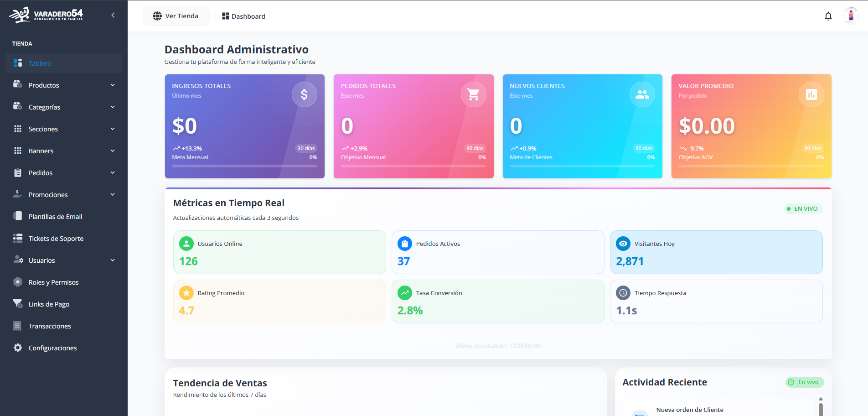Expand the Promociones section
This screenshot has height=416, width=868.
click(x=112, y=194)
